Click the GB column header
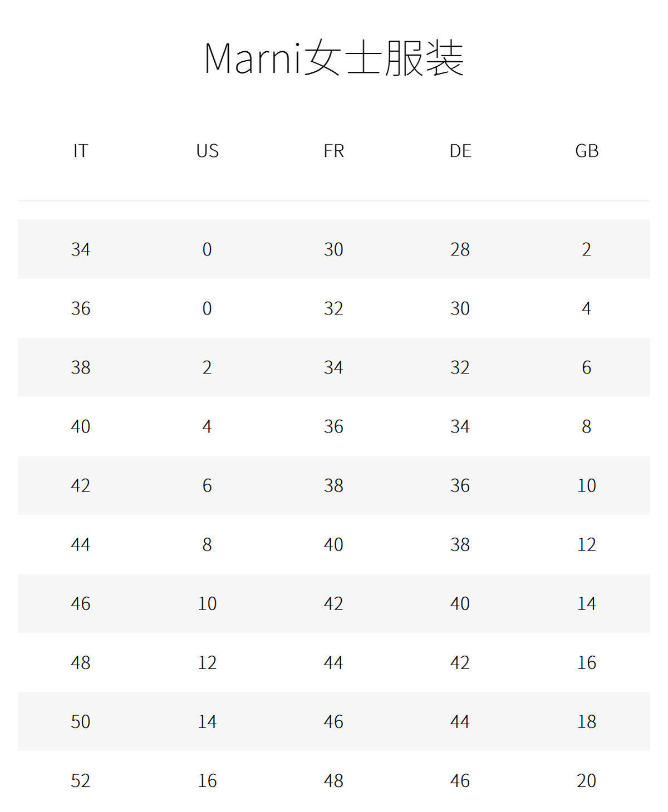This screenshot has width=668, height=812. point(587,151)
